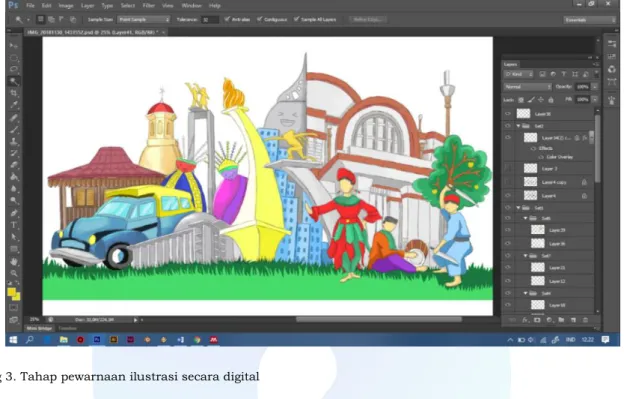Open the Window menu
This screenshot has height=399, width=624.
(x=191, y=6)
